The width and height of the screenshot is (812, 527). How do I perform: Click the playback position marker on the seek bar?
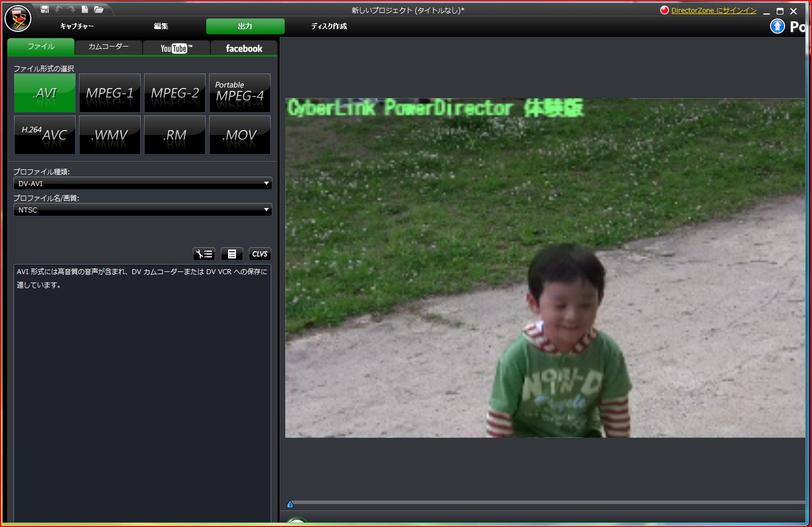click(x=290, y=505)
